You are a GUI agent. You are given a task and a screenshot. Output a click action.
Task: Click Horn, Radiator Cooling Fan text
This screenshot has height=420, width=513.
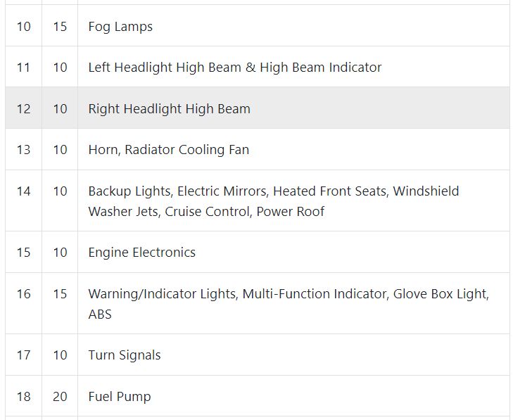(169, 150)
